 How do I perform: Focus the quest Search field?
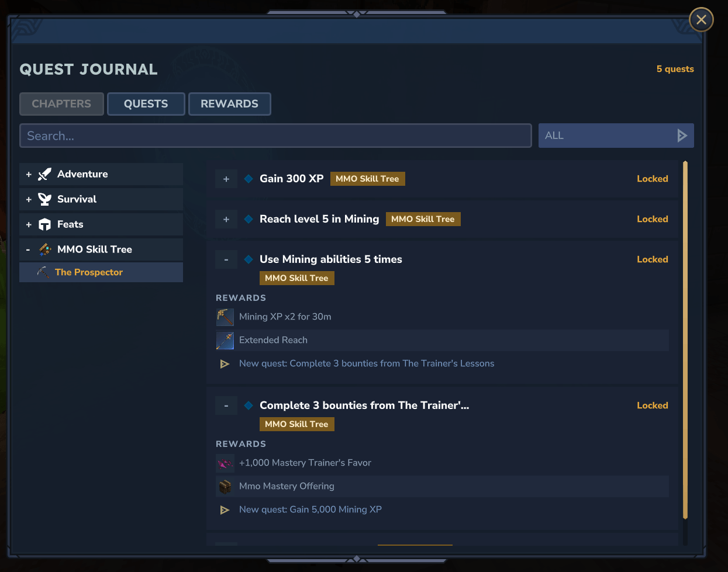coord(275,136)
